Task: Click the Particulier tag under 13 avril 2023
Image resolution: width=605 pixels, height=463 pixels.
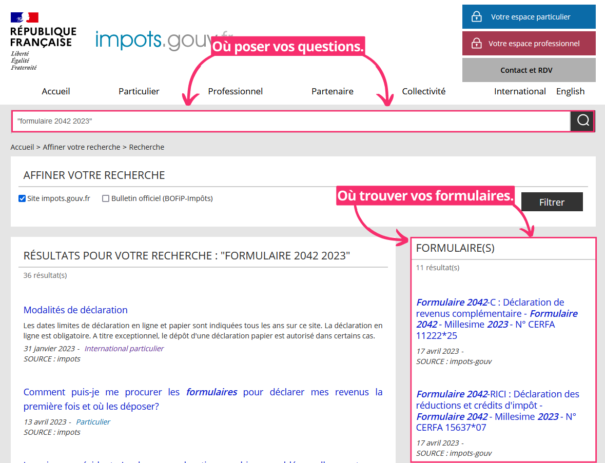Action: tap(93, 422)
